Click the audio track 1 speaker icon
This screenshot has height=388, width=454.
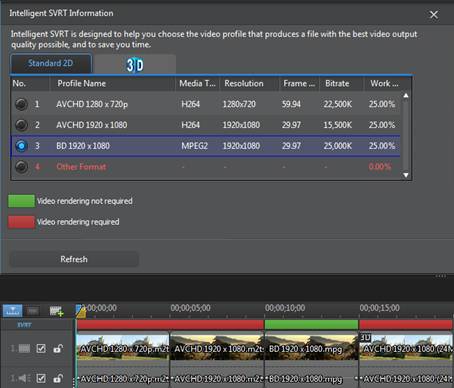click(24, 378)
